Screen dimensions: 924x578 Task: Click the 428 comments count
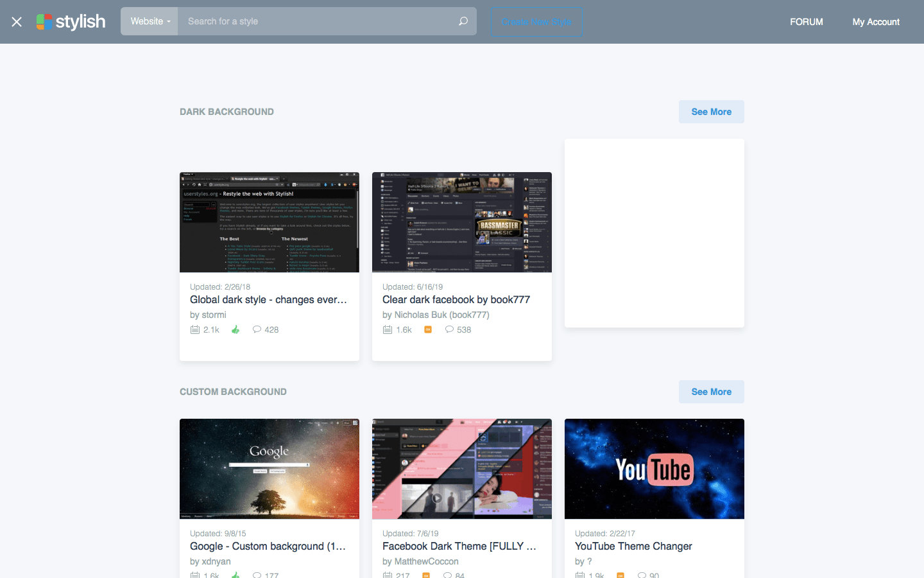coord(271,329)
